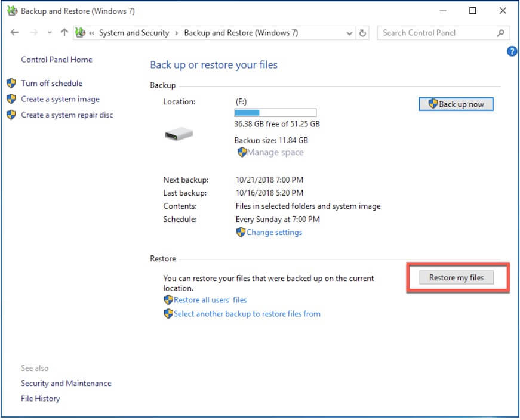
Task: Expand the address bar history dropdown
Action: [349, 33]
